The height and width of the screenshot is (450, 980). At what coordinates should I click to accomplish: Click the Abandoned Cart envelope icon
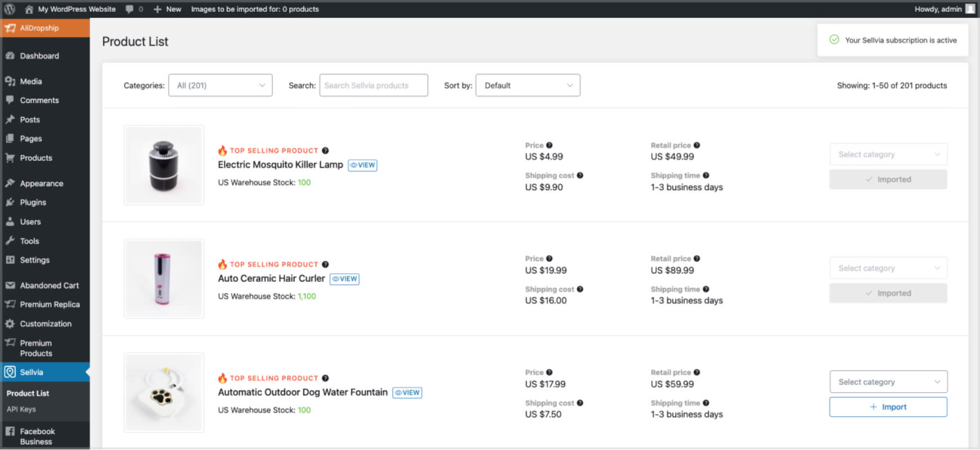pos(10,285)
